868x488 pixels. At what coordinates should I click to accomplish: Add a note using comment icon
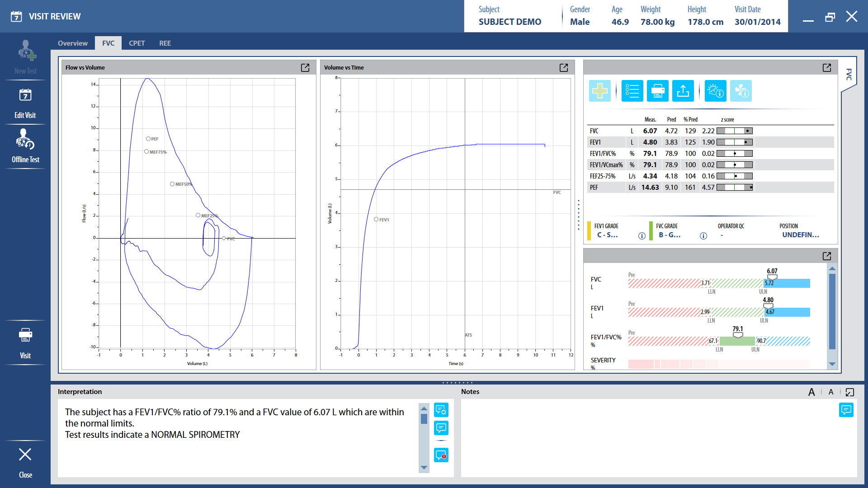tap(846, 410)
